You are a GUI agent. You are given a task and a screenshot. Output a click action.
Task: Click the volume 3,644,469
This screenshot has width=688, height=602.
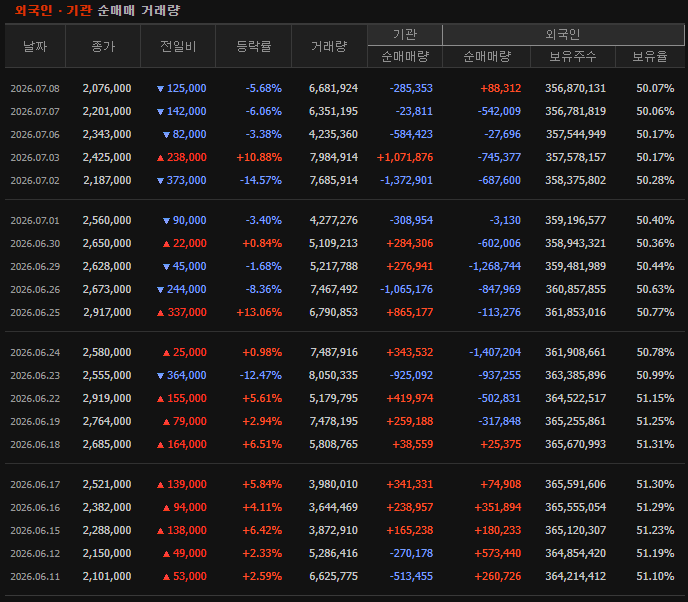pos(333,507)
